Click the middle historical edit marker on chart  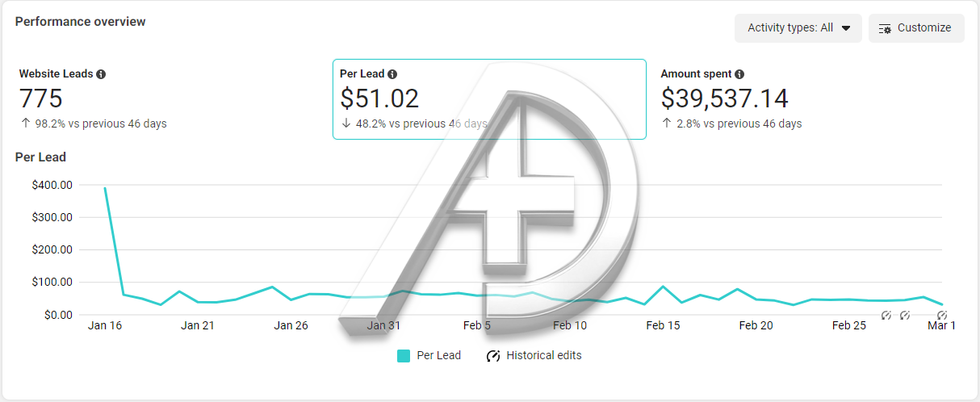(905, 315)
